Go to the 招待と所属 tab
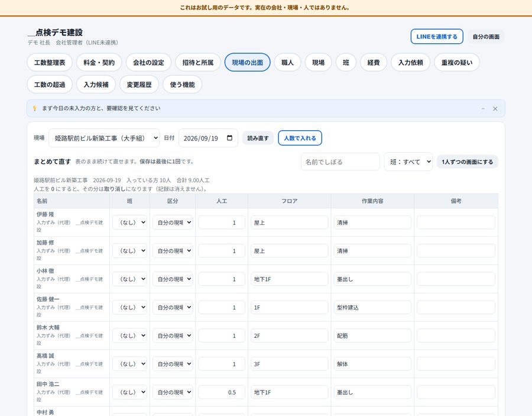The image size is (532, 416). 198,63
